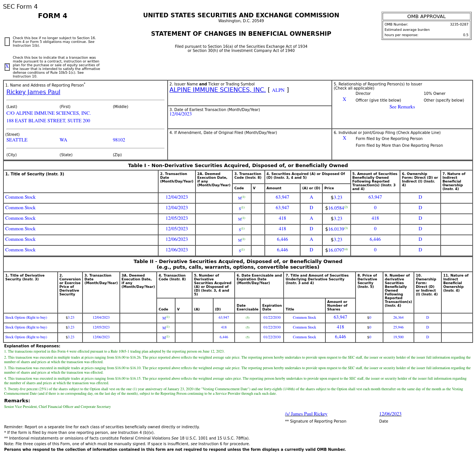The image size is (476, 461).
Task: Click the OMB Number value 3235-0287
Action: 459,24
